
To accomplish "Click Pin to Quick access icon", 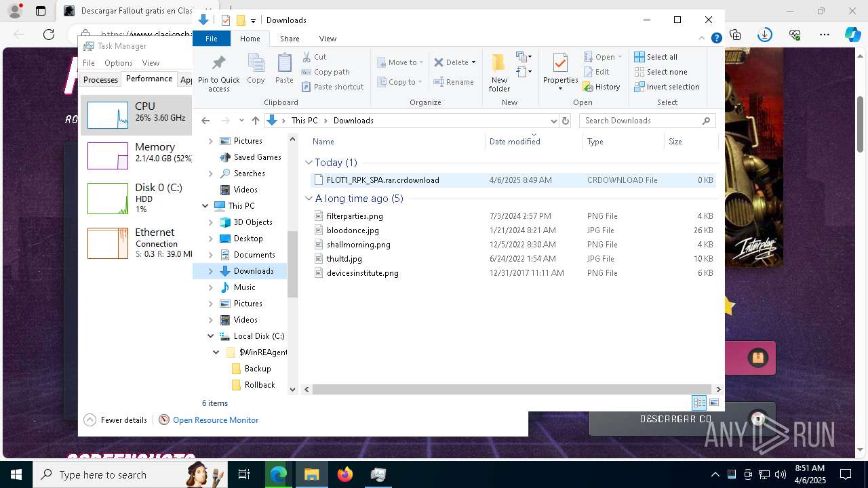I will [218, 73].
